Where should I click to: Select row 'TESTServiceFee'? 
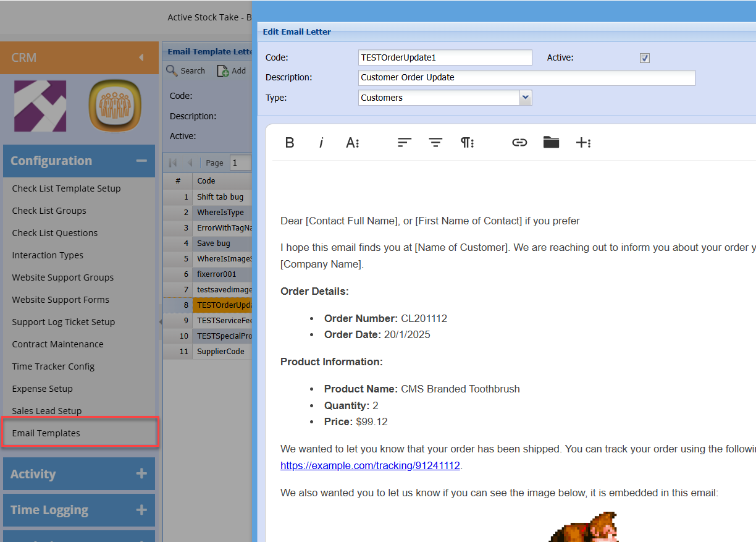[x=208, y=320]
